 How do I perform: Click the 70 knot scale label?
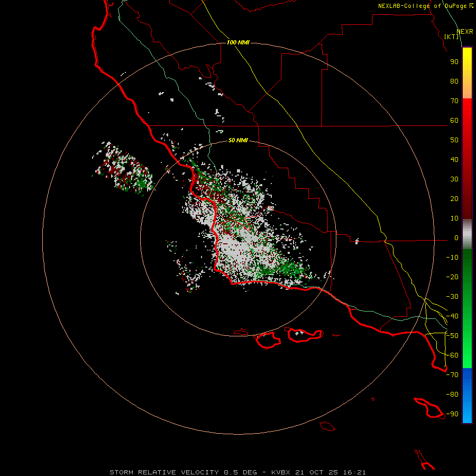click(x=454, y=101)
